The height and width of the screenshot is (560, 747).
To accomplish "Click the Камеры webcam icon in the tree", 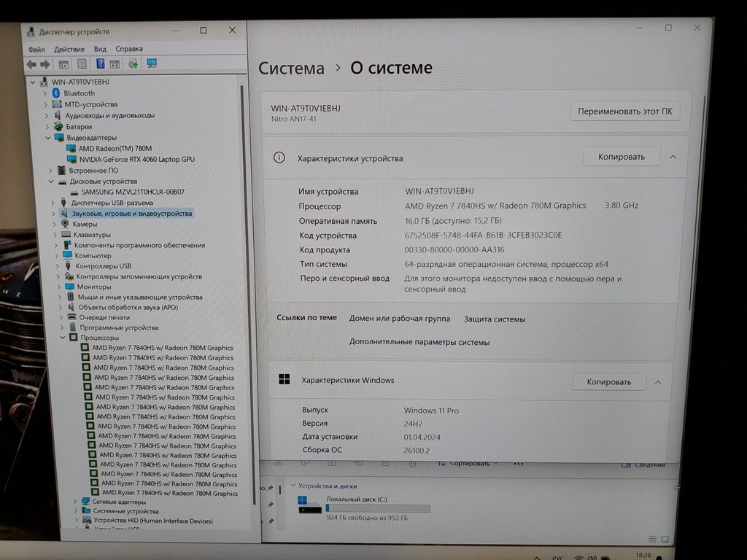I will pos(65,224).
